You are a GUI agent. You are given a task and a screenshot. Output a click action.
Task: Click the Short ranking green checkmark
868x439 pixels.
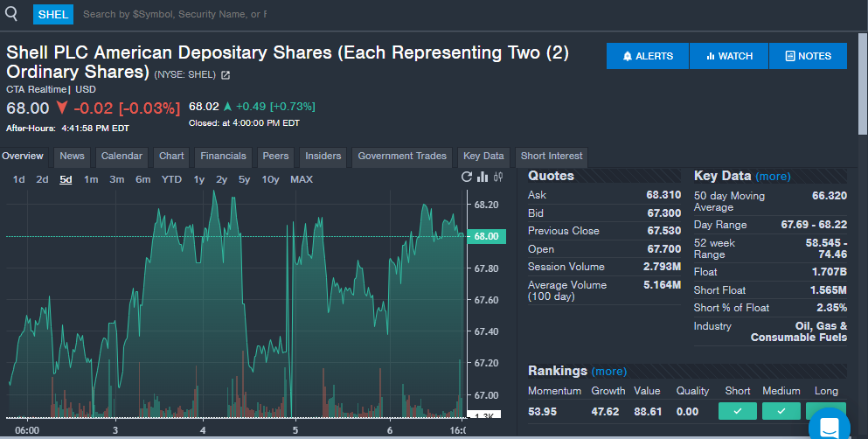click(x=738, y=411)
